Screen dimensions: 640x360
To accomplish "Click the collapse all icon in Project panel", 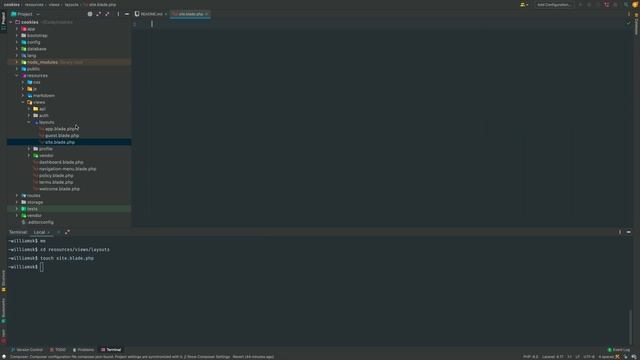I will 107,14.
